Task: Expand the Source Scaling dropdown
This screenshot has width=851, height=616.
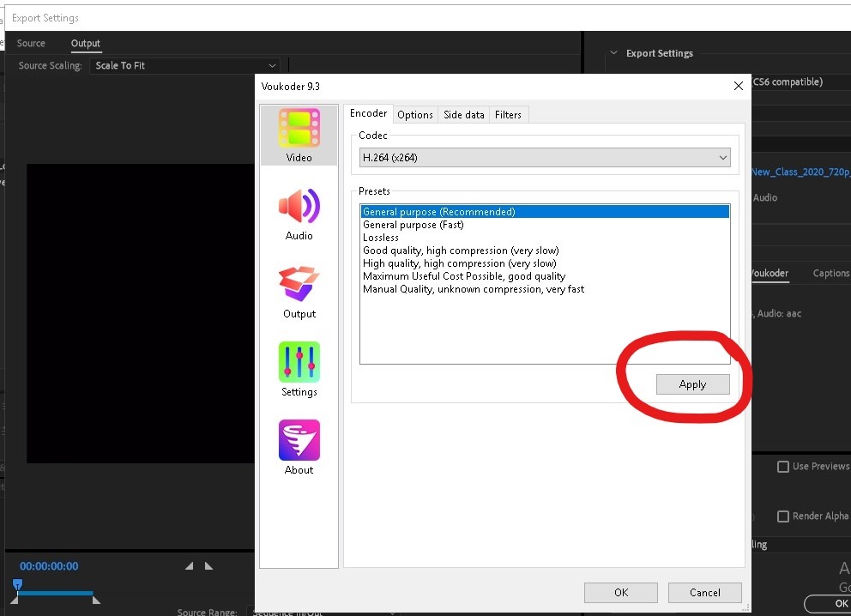Action: [x=185, y=65]
